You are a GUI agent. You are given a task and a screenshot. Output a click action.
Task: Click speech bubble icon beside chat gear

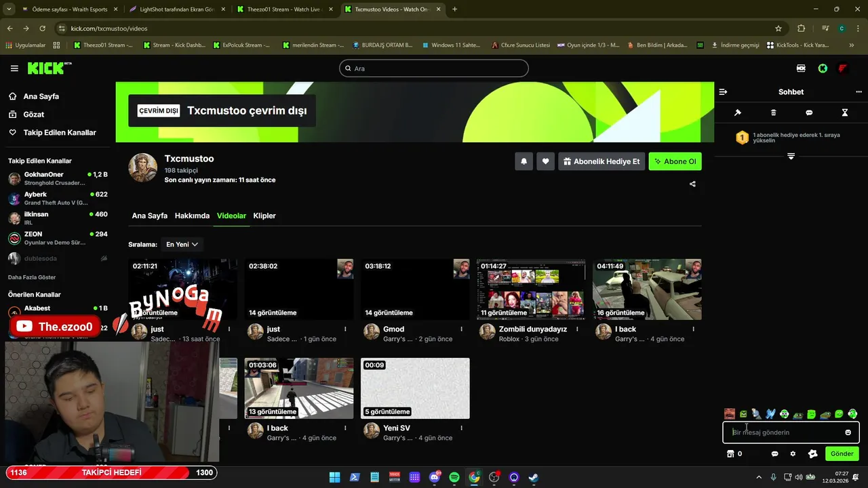[x=774, y=454]
